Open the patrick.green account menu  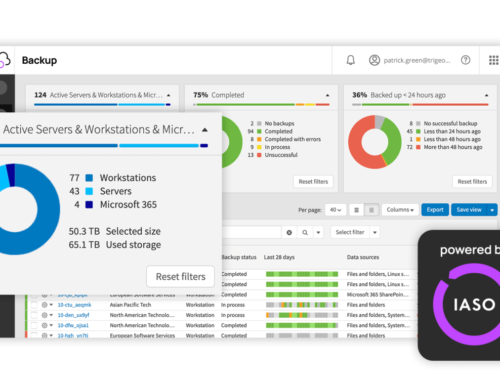point(417,60)
